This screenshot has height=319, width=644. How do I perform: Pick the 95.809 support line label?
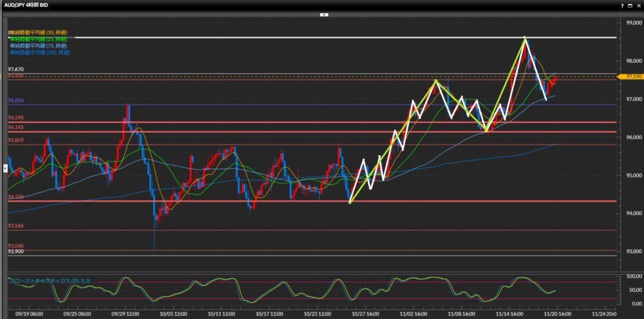point(16,140)
